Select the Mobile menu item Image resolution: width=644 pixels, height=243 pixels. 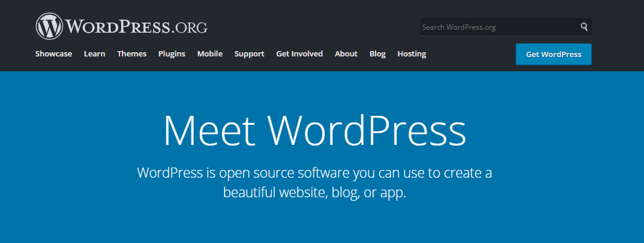pos(210,54)
